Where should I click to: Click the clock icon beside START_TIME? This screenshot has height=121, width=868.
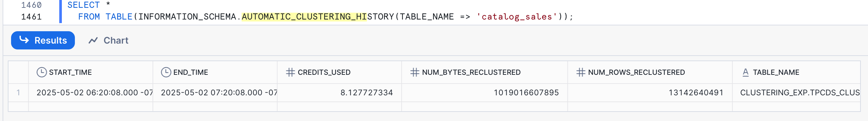(41, 72)
